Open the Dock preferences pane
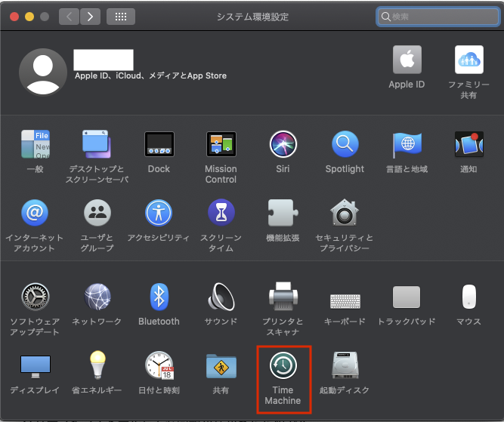The image size is (504, 422). click(x=159, y=144)
